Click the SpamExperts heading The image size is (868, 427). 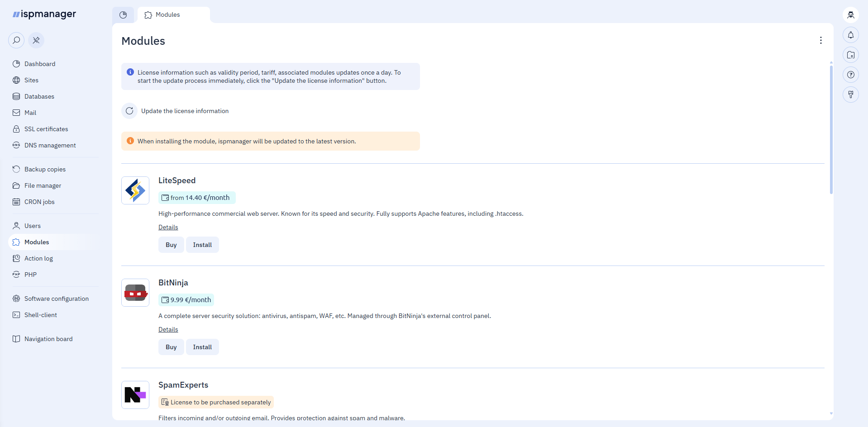(x=183, y=385)
